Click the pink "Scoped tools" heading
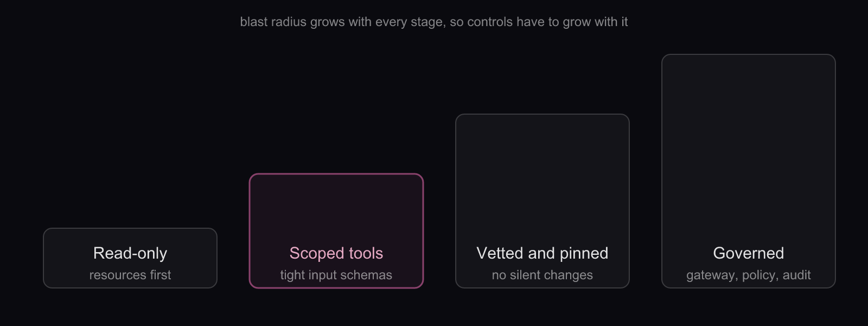This screenshot has height=326, width=868. click(336, 253)
